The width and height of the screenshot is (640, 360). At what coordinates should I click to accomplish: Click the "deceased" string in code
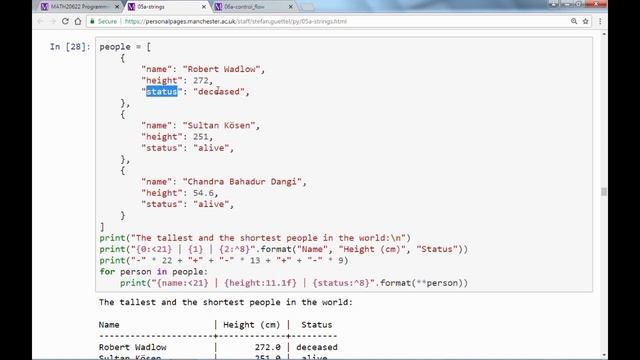pos(219,91)
